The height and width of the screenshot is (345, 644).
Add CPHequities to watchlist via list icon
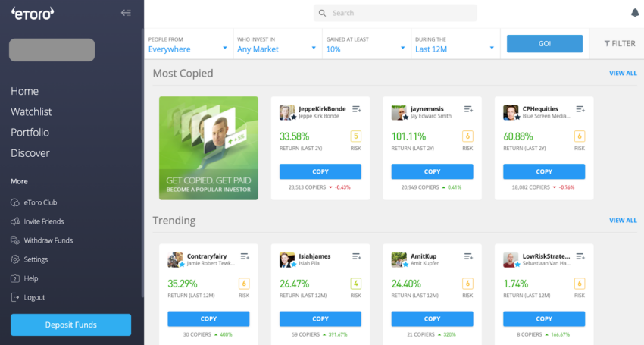point(580,109)
